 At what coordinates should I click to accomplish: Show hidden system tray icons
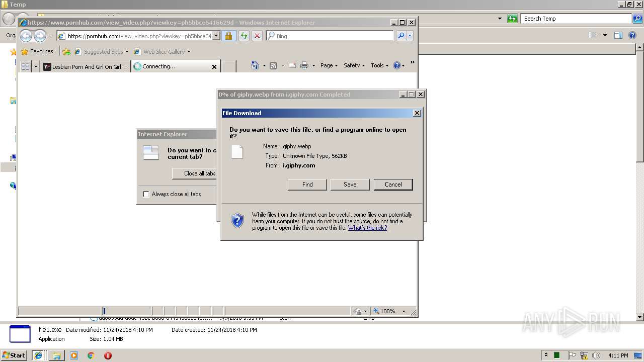(546, 355)
